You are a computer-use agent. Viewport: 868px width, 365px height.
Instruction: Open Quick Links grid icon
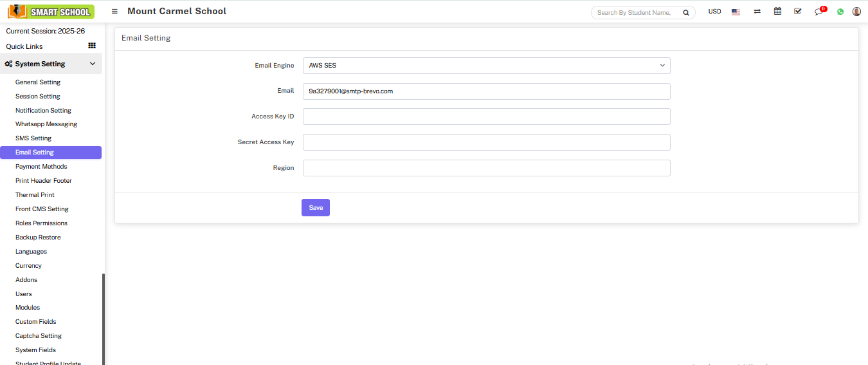pyautogui.click(x=92, y=46)
